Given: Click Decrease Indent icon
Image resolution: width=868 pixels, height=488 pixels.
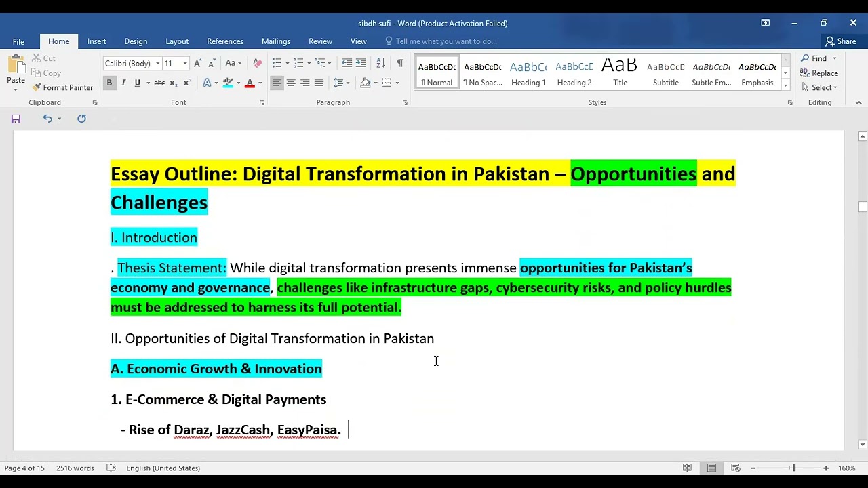Looking at the screenshot, I should (x=347, y=63).
